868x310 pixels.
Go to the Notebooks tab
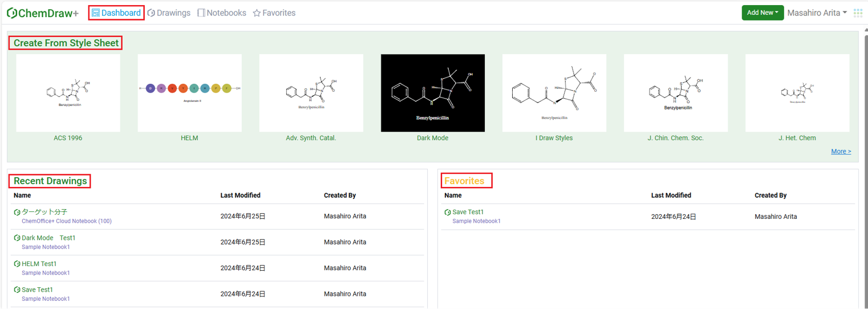click(222, 13)
